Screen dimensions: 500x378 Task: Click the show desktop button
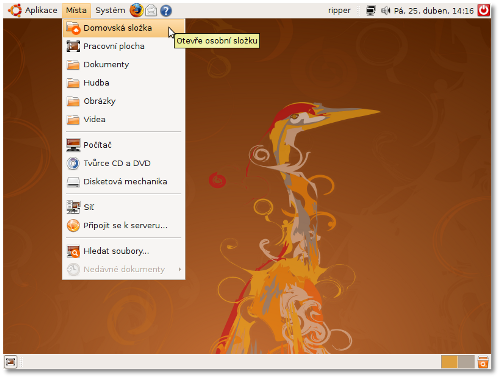click(10, 361)
